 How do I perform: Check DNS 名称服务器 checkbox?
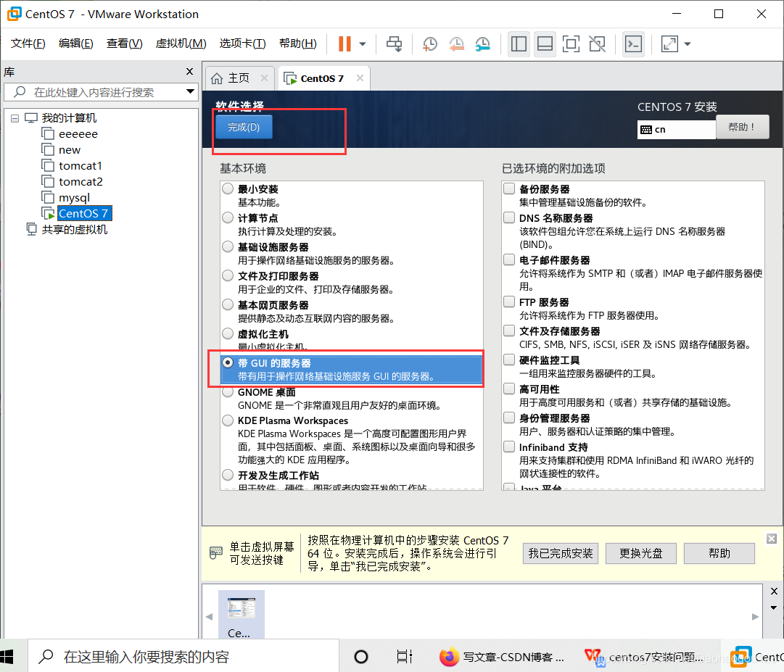coord(510,217)
